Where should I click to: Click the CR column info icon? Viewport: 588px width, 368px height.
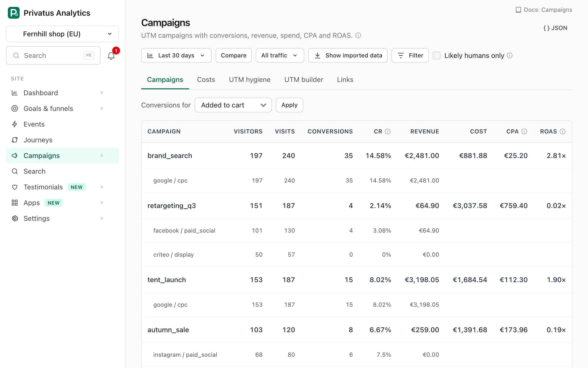(388, 131)
